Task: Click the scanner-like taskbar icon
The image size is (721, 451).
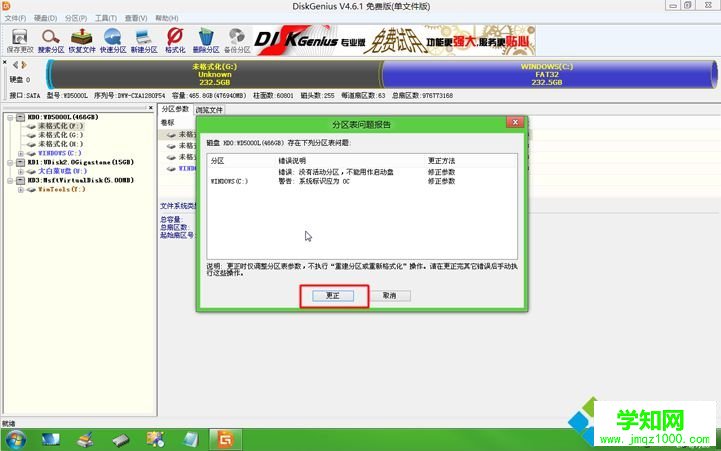Action: click(86, 440)
